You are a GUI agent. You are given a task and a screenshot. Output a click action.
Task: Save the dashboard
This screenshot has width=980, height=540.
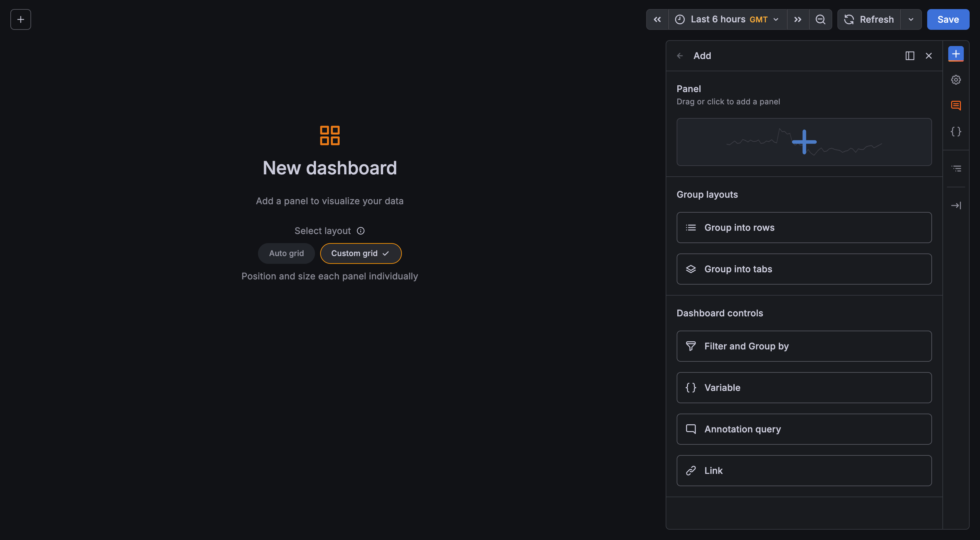(948, 19)
